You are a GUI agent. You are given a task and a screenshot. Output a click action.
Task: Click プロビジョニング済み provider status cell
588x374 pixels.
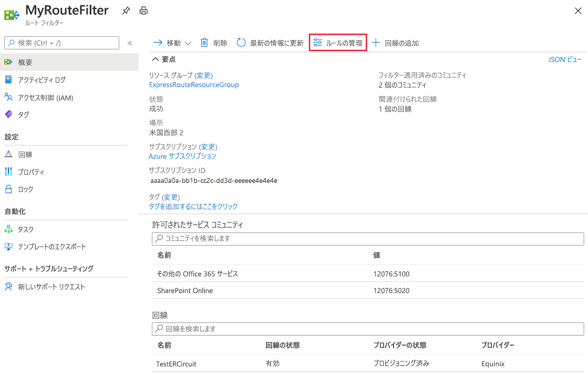[401, 364]
